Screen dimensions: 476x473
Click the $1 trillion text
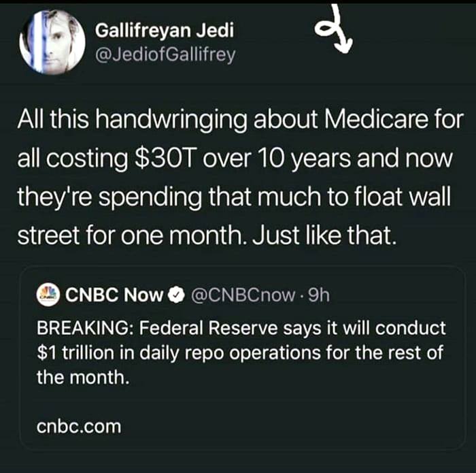75,353
